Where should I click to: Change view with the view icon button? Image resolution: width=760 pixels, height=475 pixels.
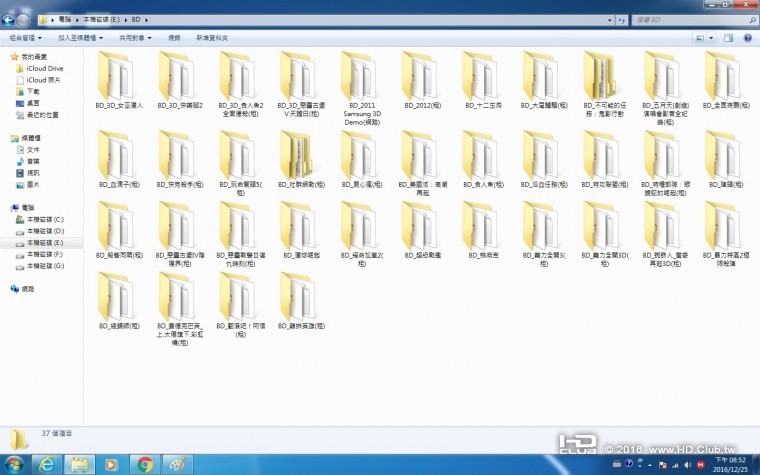tap(700, 38)
